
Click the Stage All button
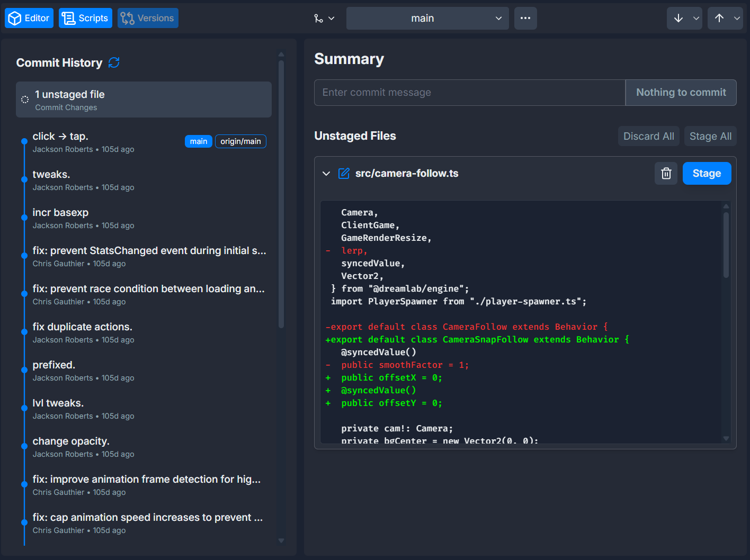pyautogui.click(x=710, y=136)
